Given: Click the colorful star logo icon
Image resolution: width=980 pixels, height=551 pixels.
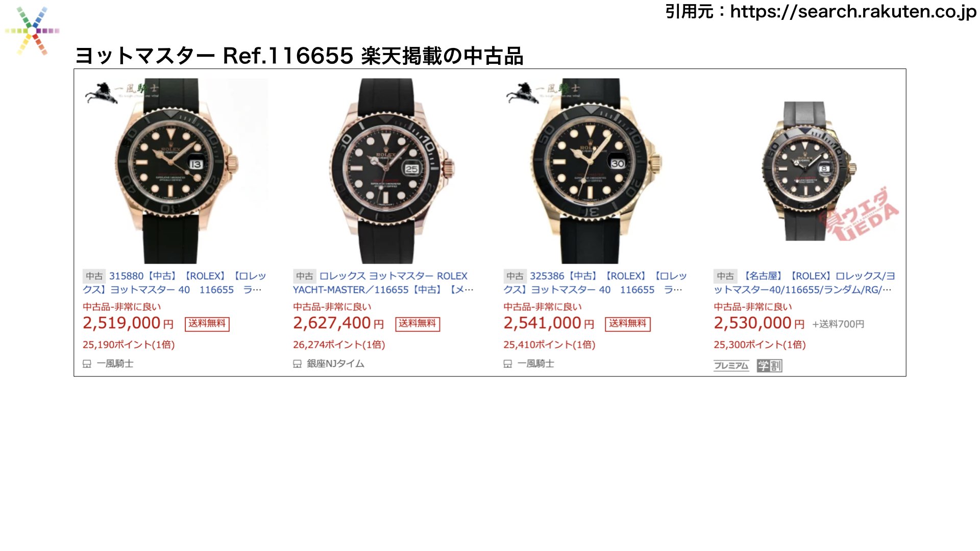Looking at the screenshot, I should coord(32,31).
